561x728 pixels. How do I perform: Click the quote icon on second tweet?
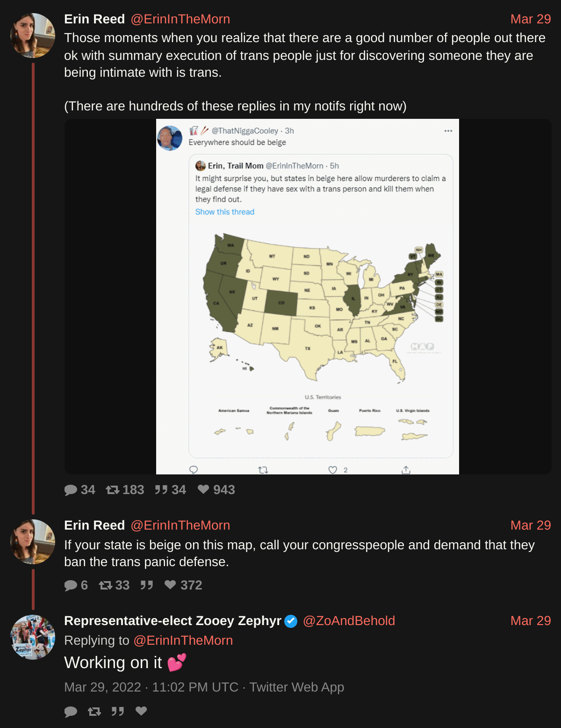pos(147,585)
